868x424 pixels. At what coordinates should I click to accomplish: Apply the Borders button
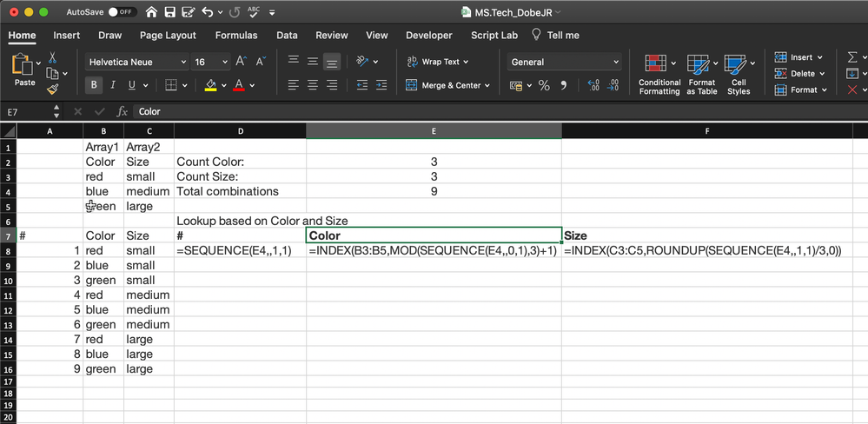click(171, 85)
